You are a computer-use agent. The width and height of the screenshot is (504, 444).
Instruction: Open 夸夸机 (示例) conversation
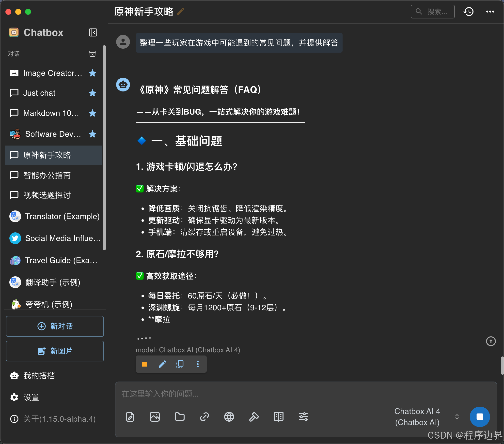[53, 304]
